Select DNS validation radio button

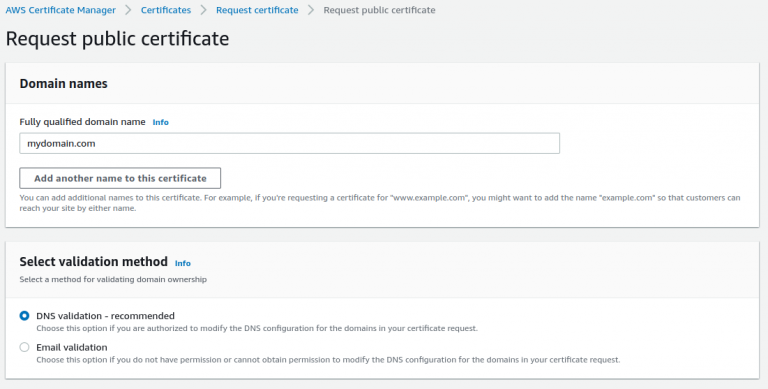[x=24, y=316]
